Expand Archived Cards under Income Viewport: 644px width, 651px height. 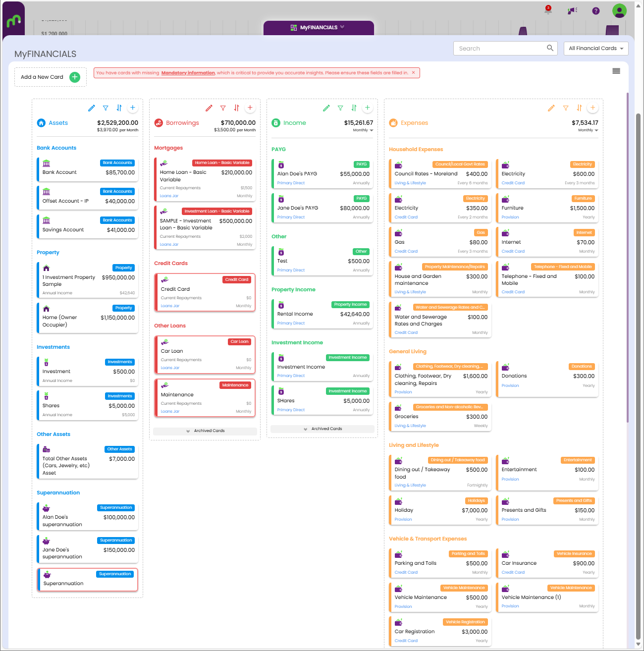[322, 429]
